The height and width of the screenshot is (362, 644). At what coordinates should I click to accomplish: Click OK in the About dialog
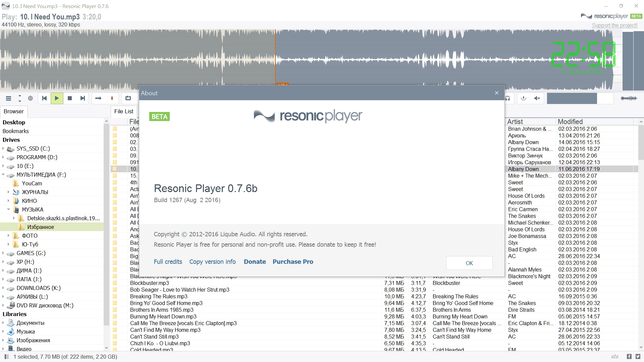pyautogui.click(x=469, y=263)
